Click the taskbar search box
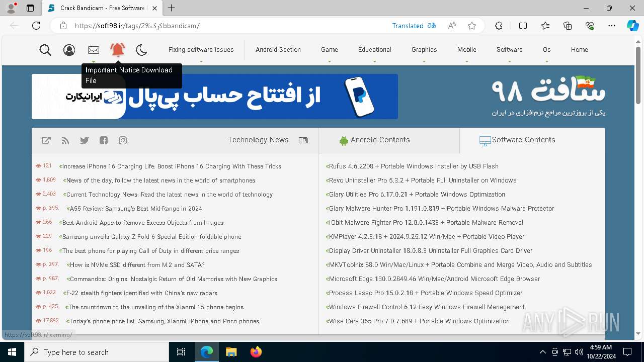 point(97,352)
